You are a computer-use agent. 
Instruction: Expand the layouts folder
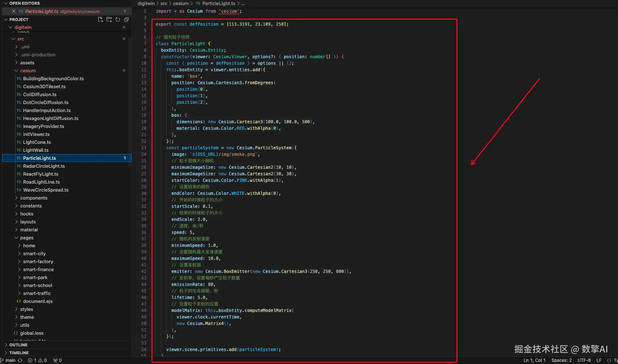[x=16, y=222]
